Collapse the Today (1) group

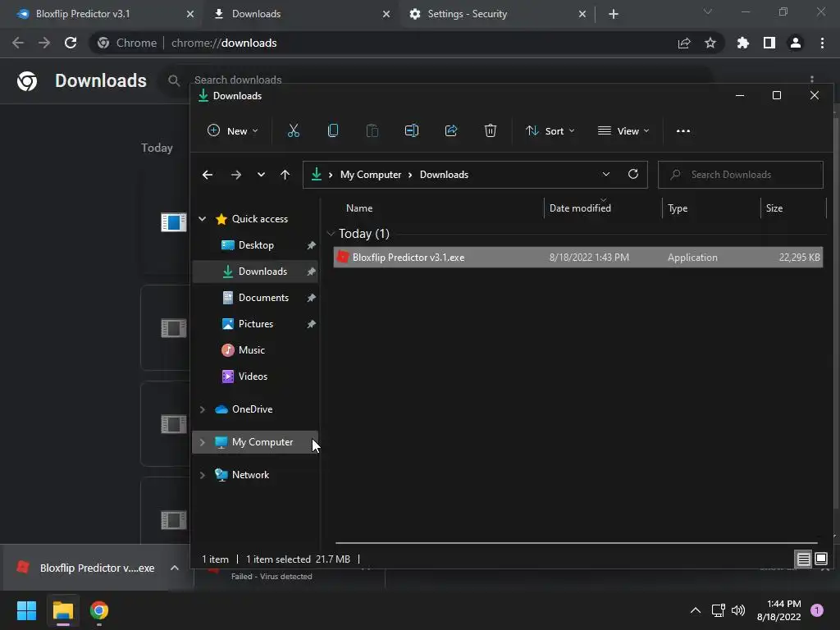tap(331, 234)
